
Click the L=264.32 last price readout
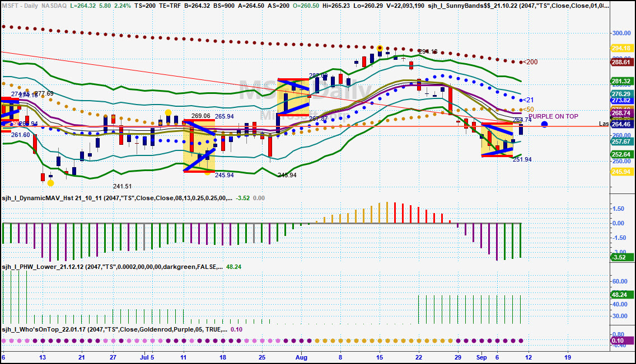coord(83,6)
